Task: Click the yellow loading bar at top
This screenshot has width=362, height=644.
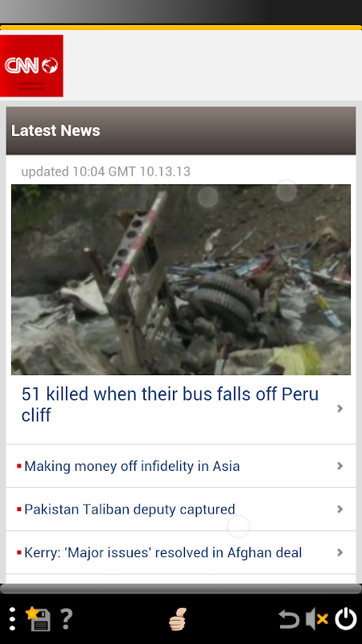Action: [181, 27]
